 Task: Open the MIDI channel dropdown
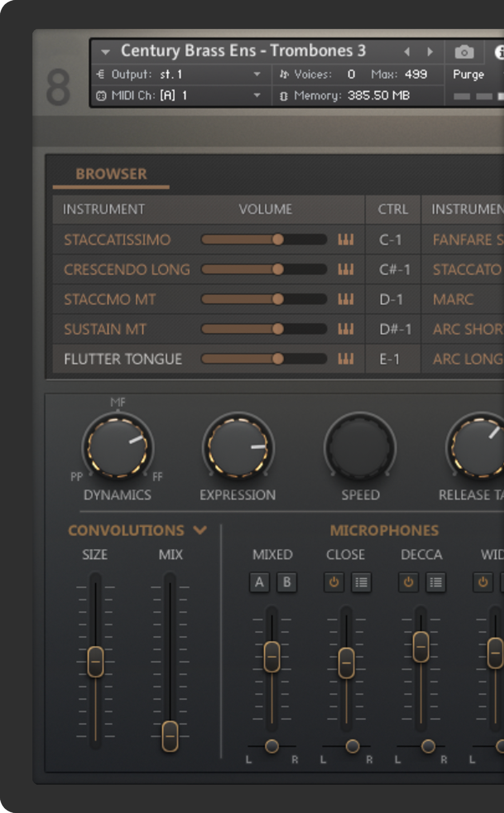tap(257, 96)
